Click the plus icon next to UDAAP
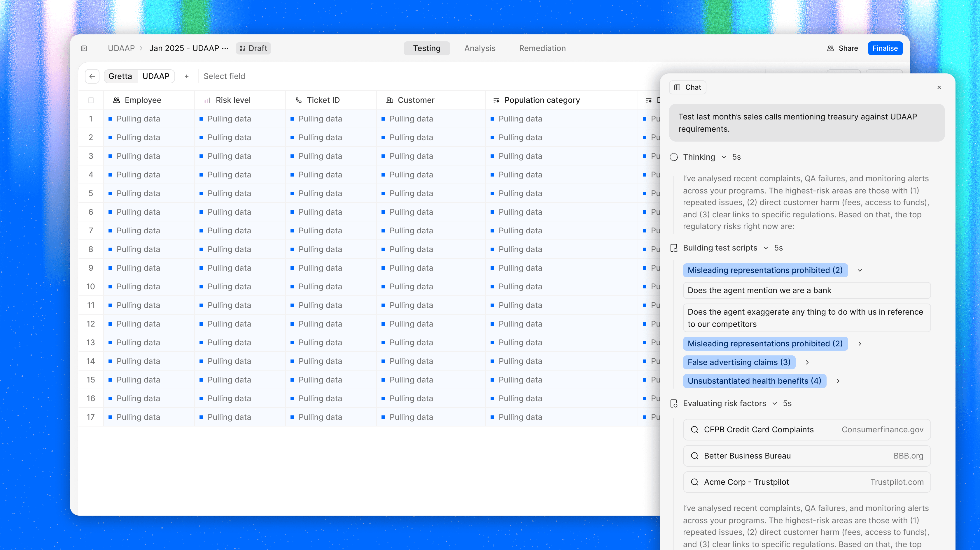 point(186,76)
